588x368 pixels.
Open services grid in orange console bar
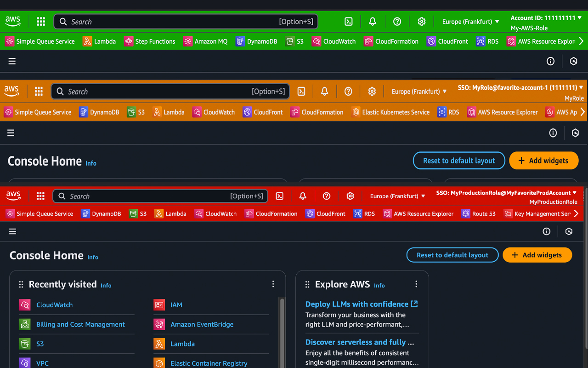tap(39, 92)
